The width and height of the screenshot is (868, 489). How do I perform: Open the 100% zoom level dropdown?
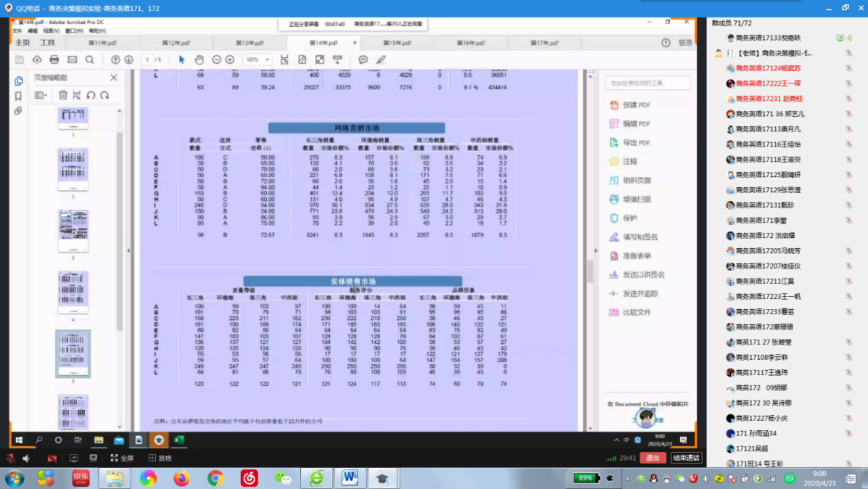point(257,60)
